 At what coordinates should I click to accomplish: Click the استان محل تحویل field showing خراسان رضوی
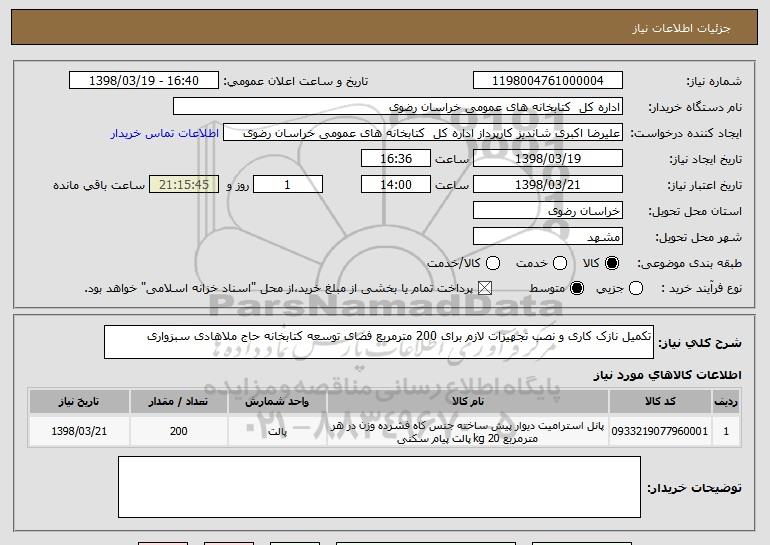pyautogui.click(x=546, y=211)
